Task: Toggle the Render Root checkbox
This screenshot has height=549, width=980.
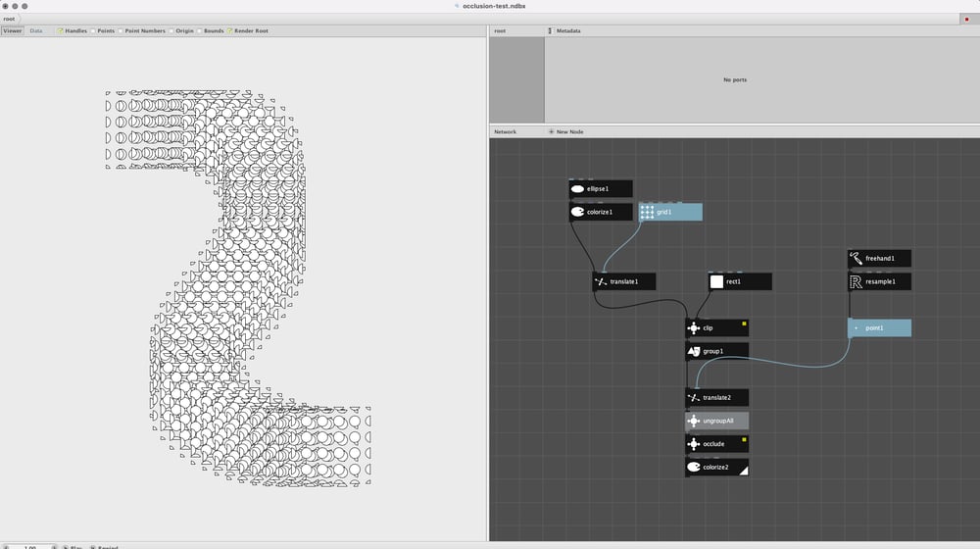Action: (x=229, y=30)
